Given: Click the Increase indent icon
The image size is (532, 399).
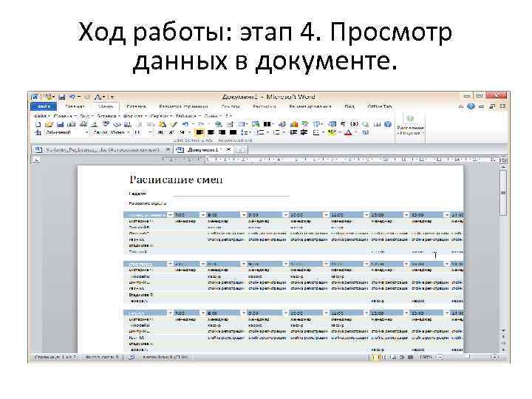Looking at the screenshot, I should (304, 132).
